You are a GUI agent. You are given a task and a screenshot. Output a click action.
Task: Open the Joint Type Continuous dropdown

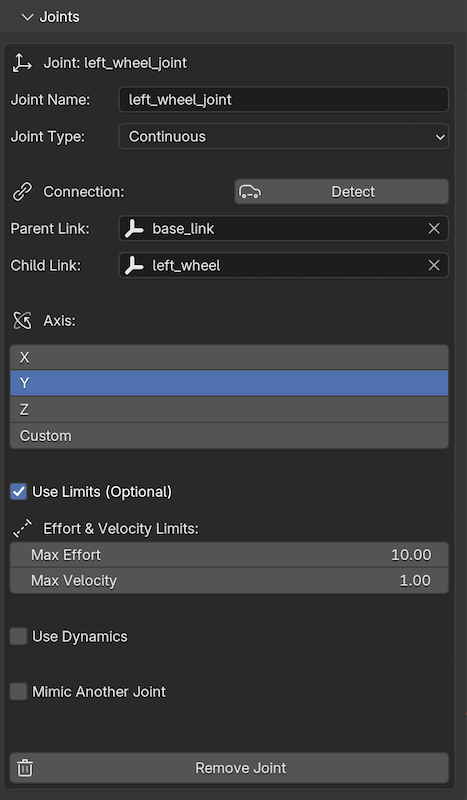(284, 137)
